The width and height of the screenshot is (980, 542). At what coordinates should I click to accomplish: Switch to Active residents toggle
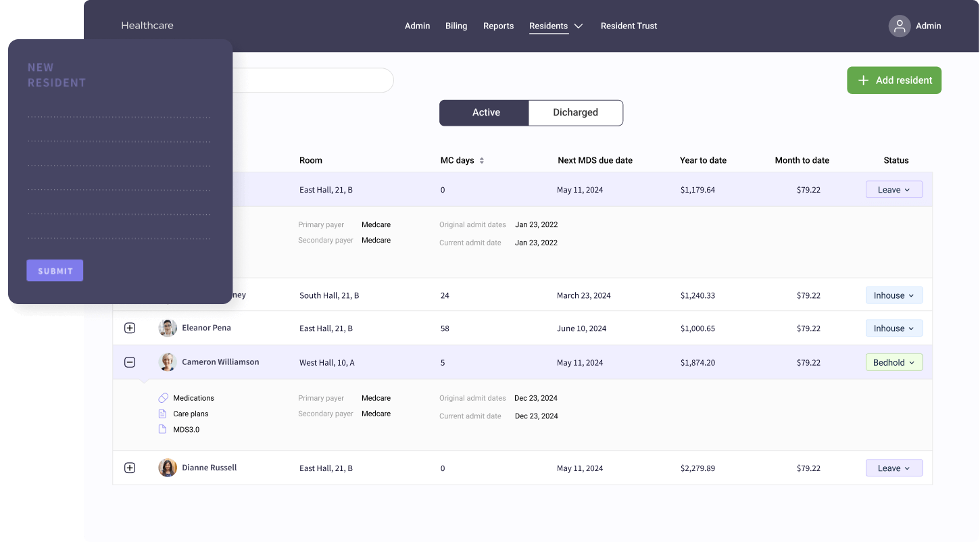484,113
